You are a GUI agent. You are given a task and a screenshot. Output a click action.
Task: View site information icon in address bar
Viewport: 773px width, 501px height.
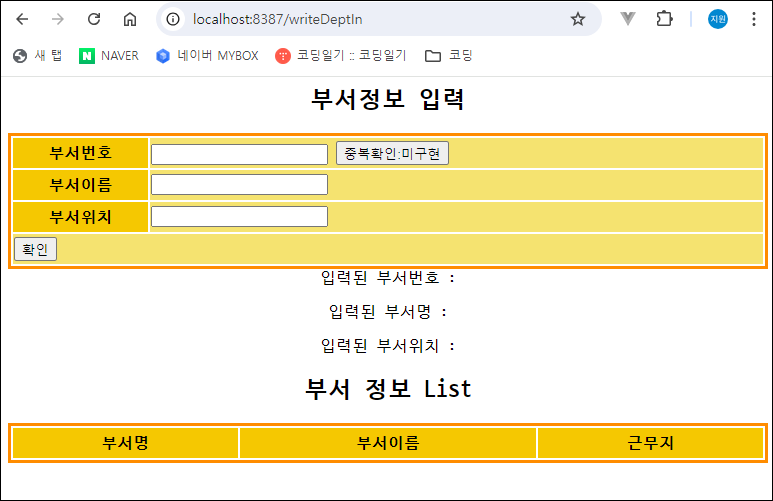(173, 19)
